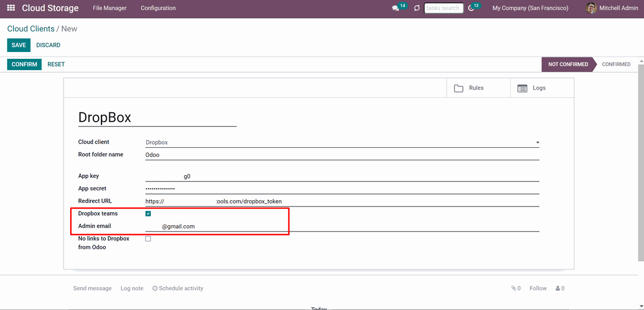Click the Rules folder icon
This screenshot has height=310, width=644.
tap(459, 88)
